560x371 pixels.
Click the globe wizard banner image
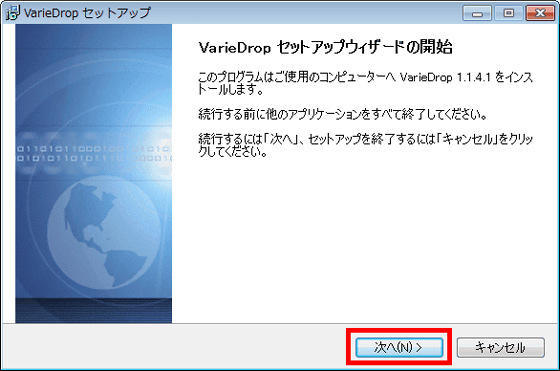[94, 174]
